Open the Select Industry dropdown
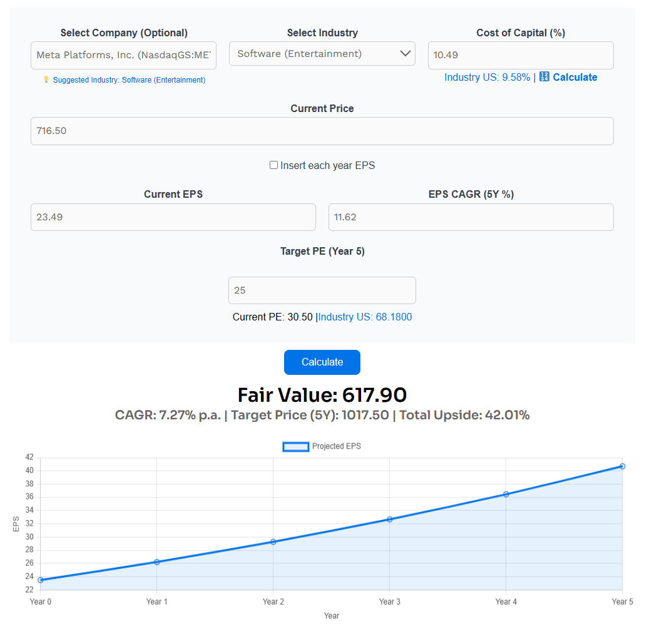Screen dimensions: 647x644 point(322,54)
